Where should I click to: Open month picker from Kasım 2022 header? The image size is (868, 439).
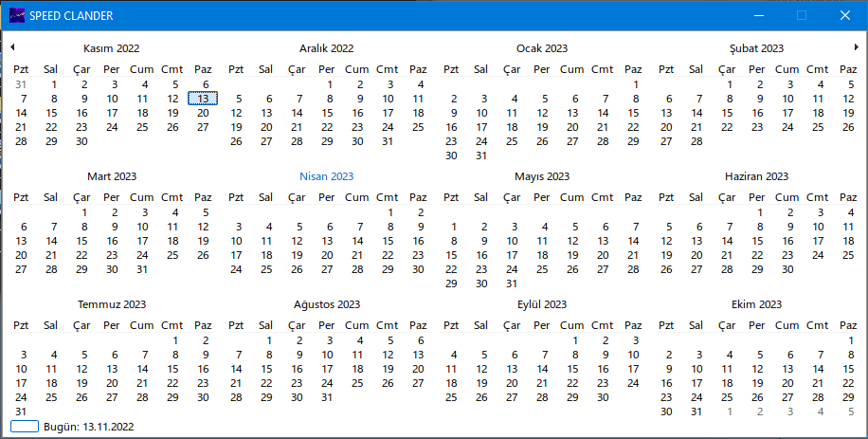coord(111,48)
